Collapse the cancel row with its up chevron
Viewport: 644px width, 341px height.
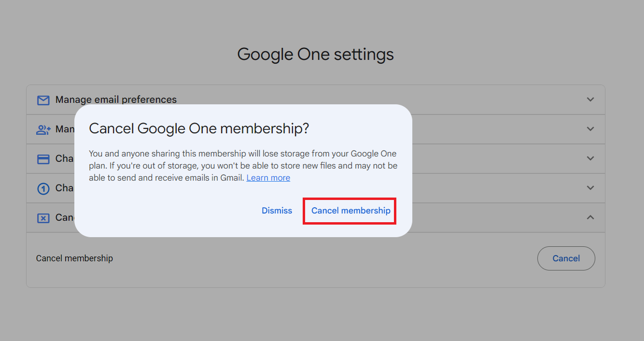(x=590, y=217)
